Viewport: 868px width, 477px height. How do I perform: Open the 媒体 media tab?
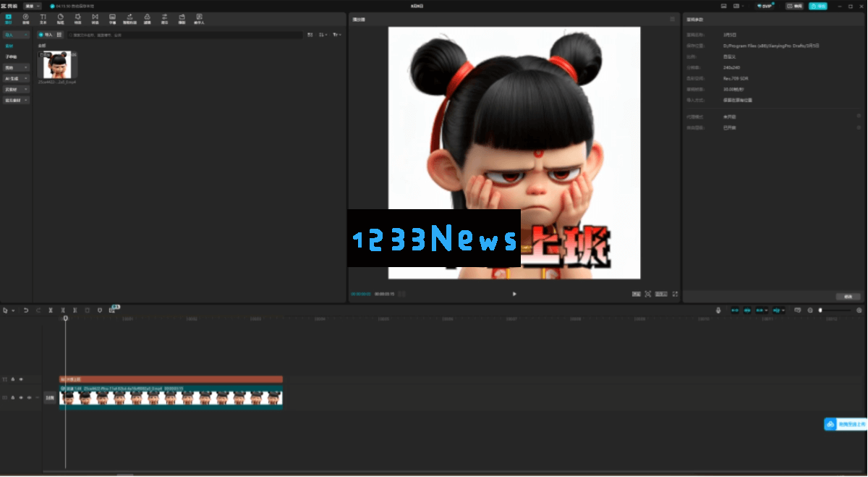coord(9,19)
